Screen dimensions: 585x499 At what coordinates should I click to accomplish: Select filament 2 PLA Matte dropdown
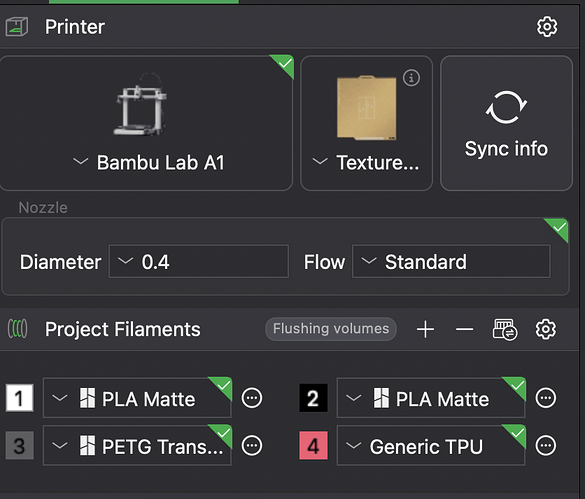tap(431, 398)
